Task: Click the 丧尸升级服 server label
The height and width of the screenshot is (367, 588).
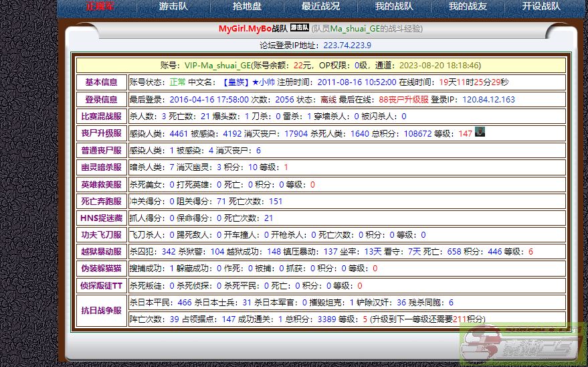Action: (101, 133)
